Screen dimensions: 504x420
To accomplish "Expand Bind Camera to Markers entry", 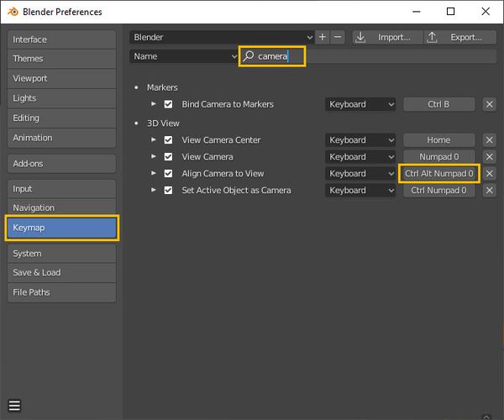I will click(x=154, y=104).
